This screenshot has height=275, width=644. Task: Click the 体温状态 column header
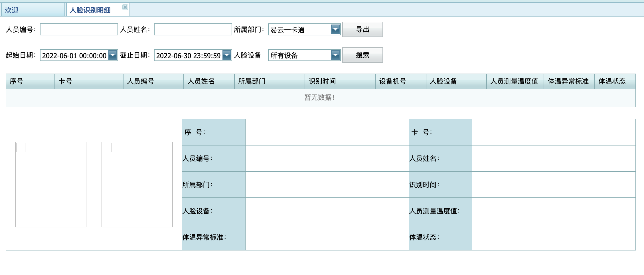[615, 81]
